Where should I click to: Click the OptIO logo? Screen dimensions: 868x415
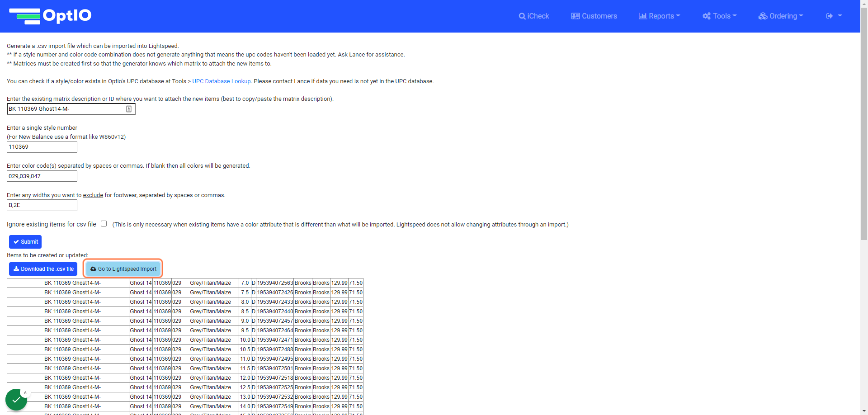point(50,16)
